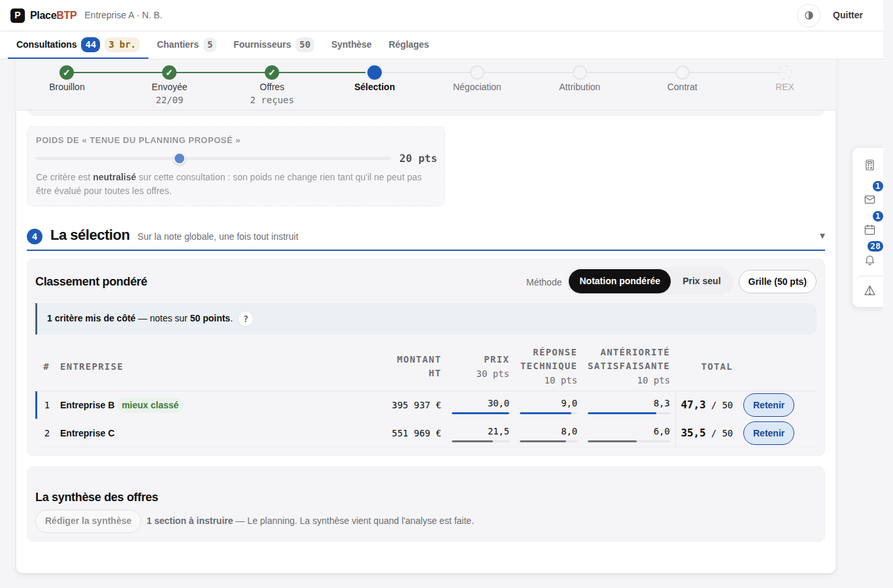893x588 pixels.
Task: Switch to the Chantiers tab
Action: (186, 44)
